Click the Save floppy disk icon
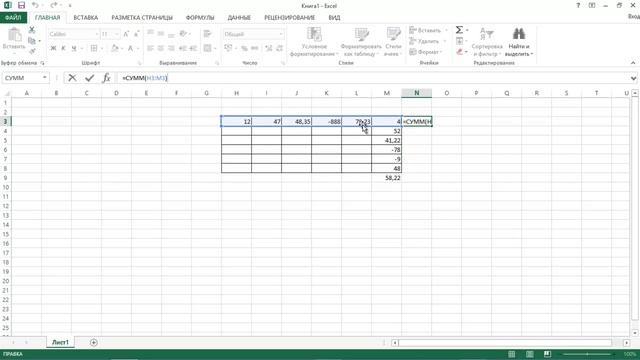 21,5
